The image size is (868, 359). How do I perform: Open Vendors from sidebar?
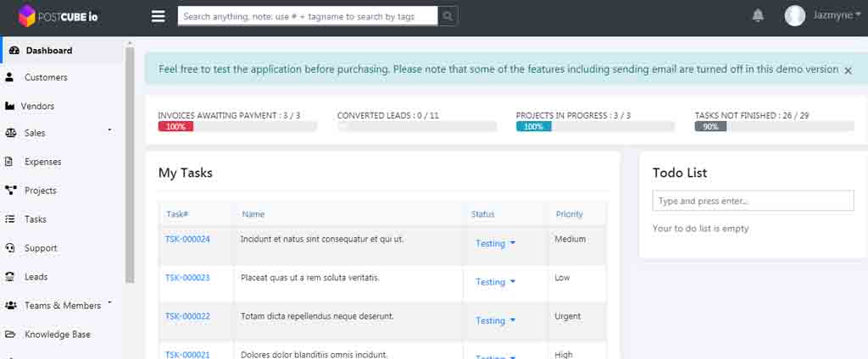[37, 106]
